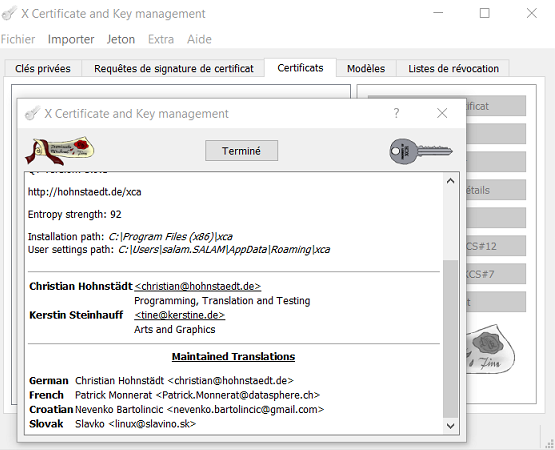Switch to the Clés privées tab

43,68
